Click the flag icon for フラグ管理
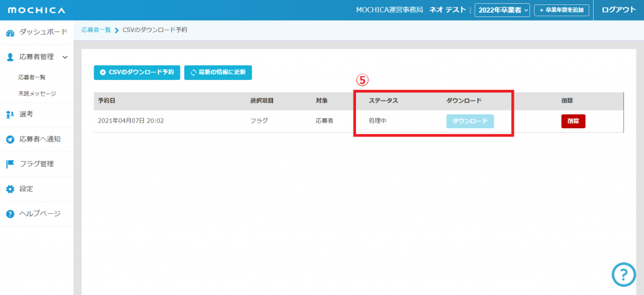 pyautogui.click(x=10, y=164)
